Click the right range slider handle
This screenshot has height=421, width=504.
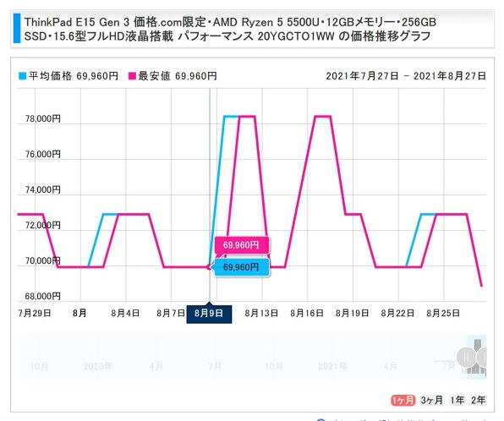point(482,358)
